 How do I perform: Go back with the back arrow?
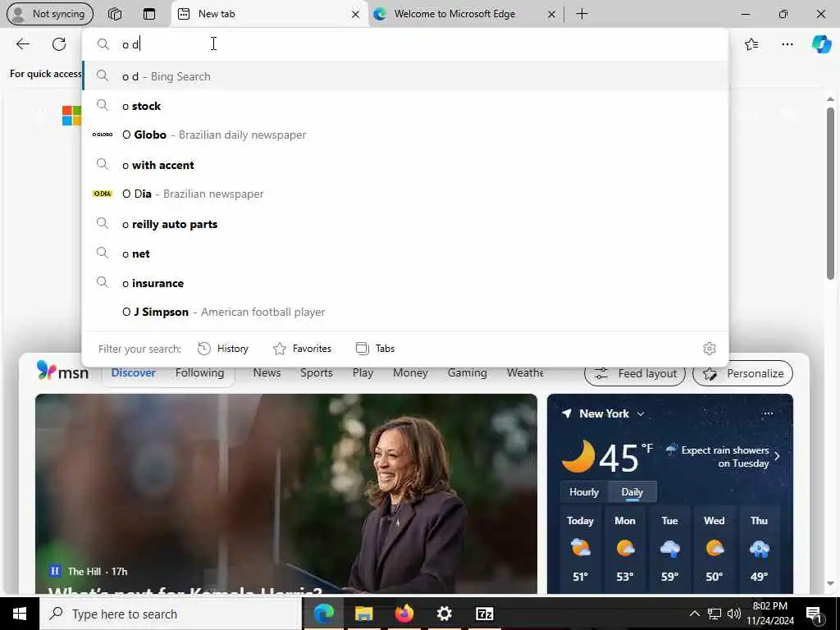click(22, 44)
